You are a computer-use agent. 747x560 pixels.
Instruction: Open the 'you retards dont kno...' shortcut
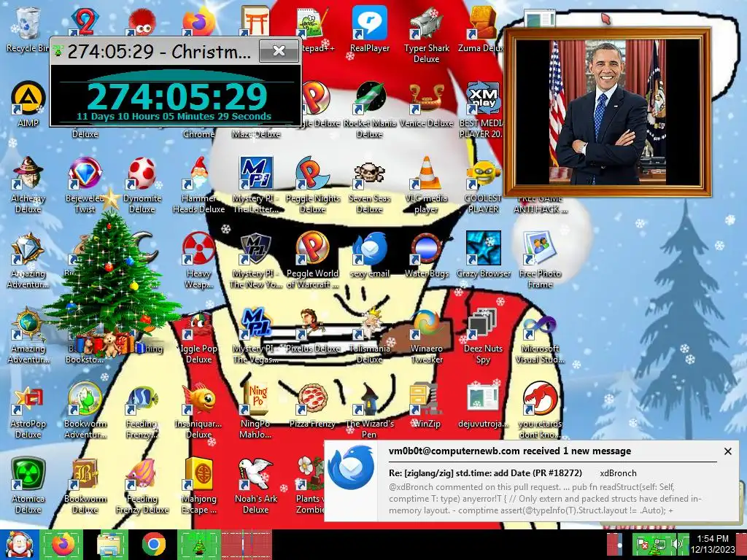540,411
